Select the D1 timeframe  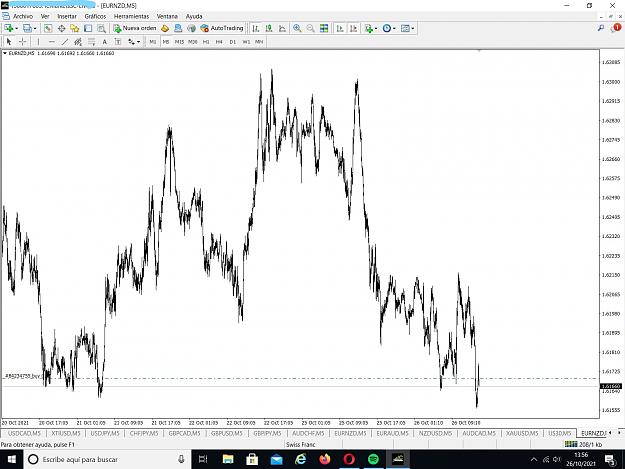pyautogui.click(x=233, y=42)
